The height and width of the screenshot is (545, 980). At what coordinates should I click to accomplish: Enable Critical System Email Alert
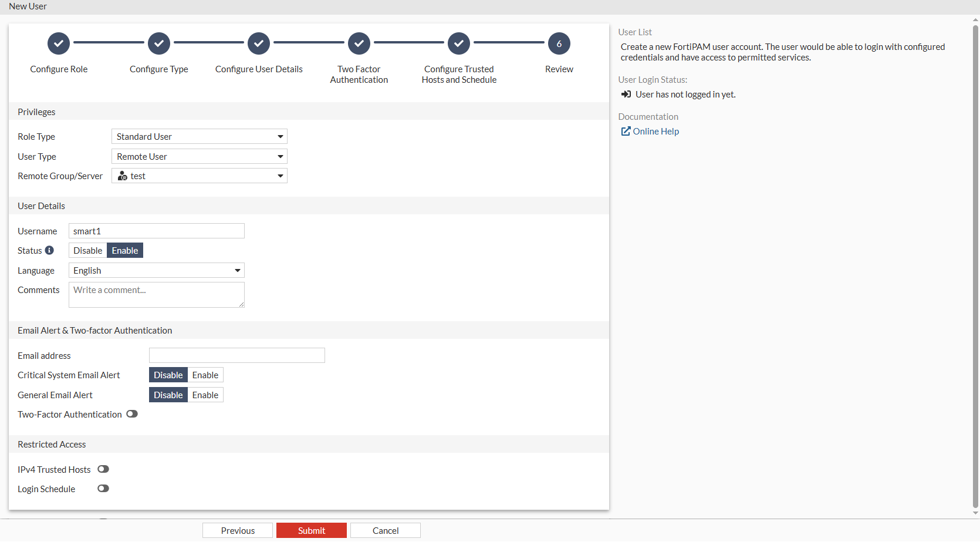pyautogui.click(x=205, y=375)
